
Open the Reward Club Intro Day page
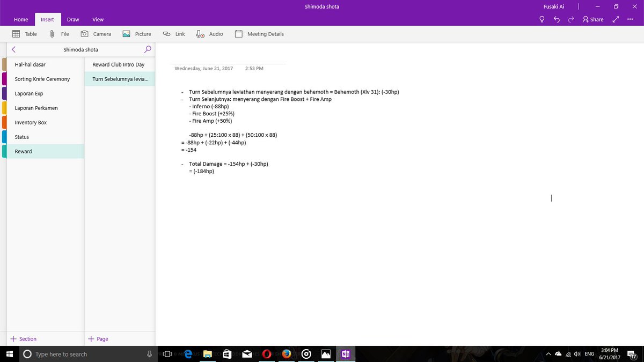(x=120, y=64)
